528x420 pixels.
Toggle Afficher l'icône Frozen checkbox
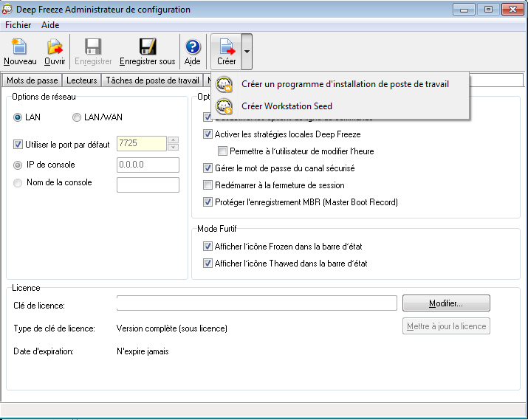tap(208, 247)
